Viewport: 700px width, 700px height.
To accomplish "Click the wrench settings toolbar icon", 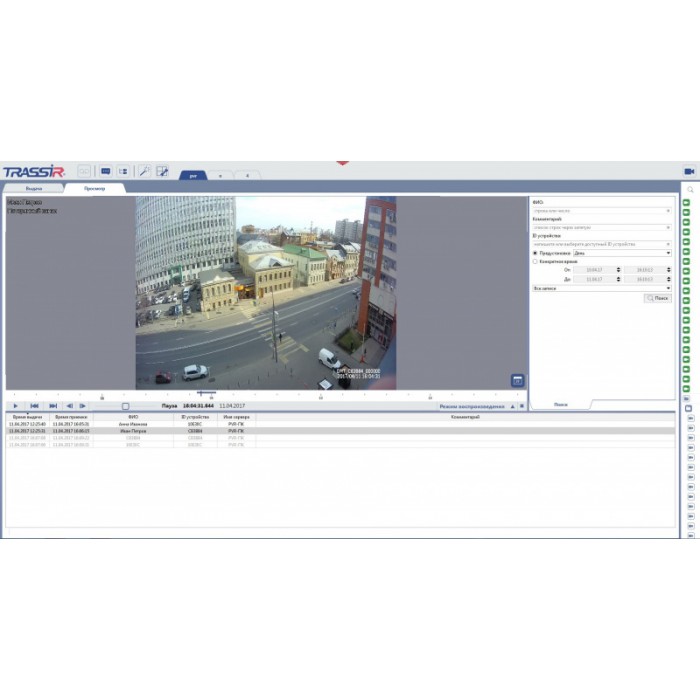I will point(144,171).
